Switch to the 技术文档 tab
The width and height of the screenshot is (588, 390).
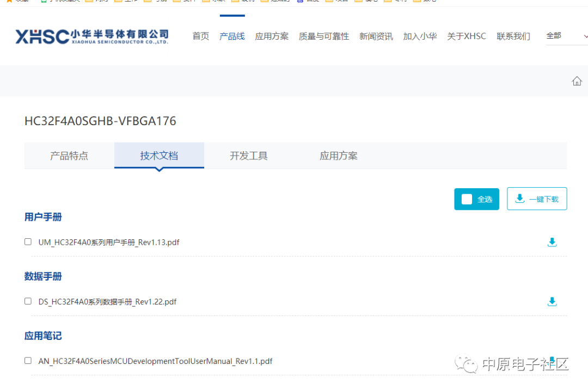pyautogui.click(x=159, y=156)
